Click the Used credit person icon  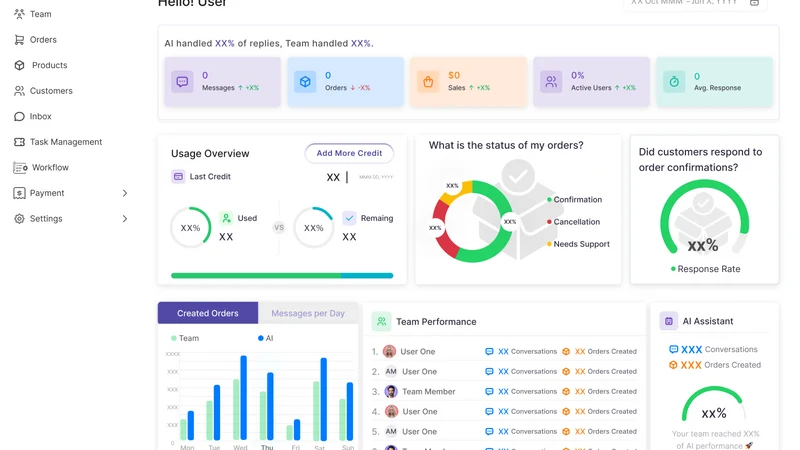click(226, 218)
